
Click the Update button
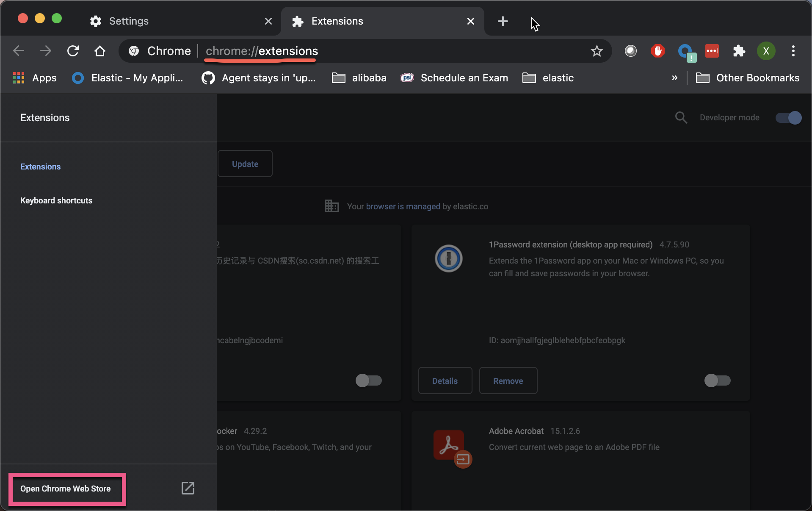(244, 164)
